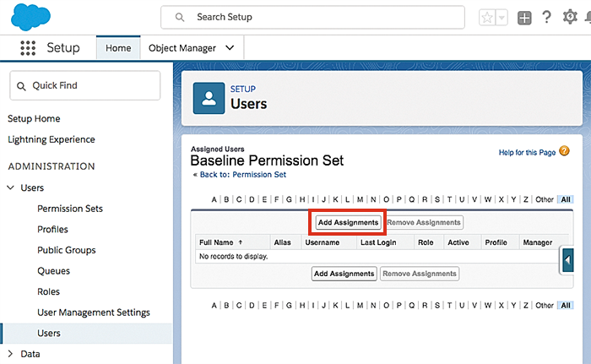591x364 pixels.
Task: Click the Last Login column header
Action: 378,242
